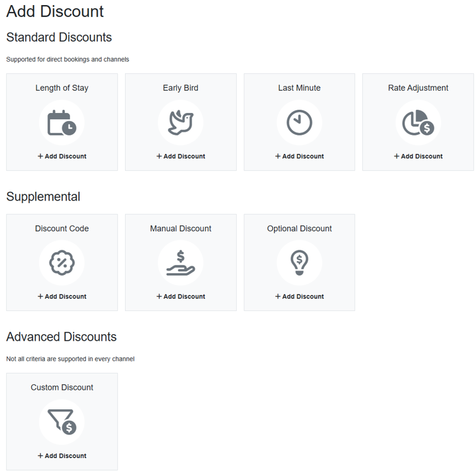The height and width of the screenshot is (475, 476).
Task: Add a Manual Discount
Action: [x=181, y=296]
